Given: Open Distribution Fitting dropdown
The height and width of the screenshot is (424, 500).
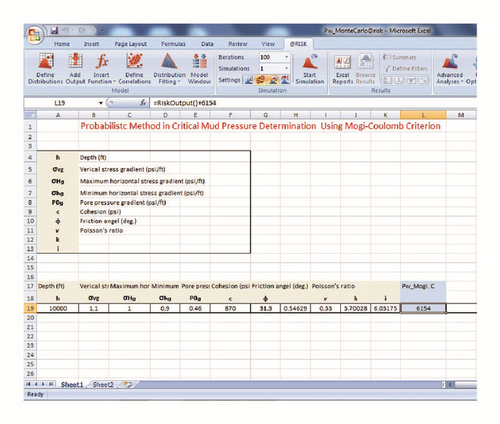Looking at the screenshot, I should (169, 69).
